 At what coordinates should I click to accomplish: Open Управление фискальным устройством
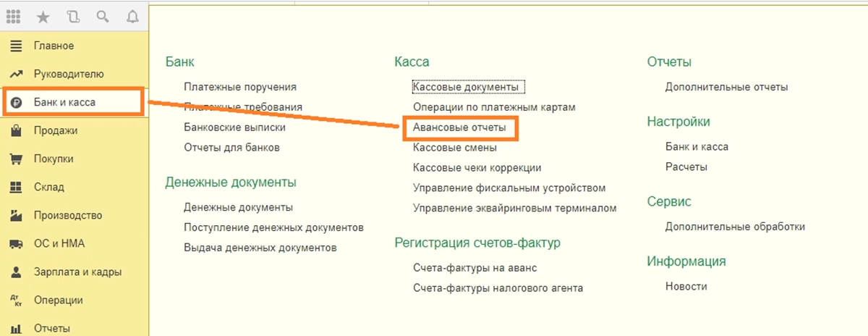(x=509, y=188)
